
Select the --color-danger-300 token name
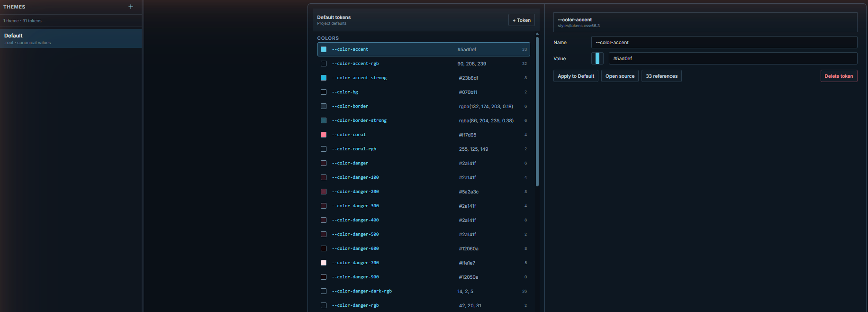point(355,206)
